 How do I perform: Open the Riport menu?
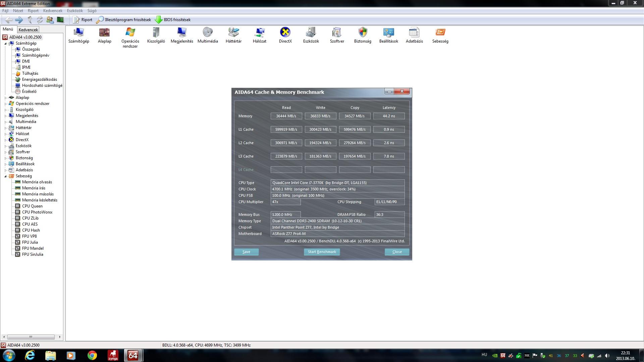33,11
